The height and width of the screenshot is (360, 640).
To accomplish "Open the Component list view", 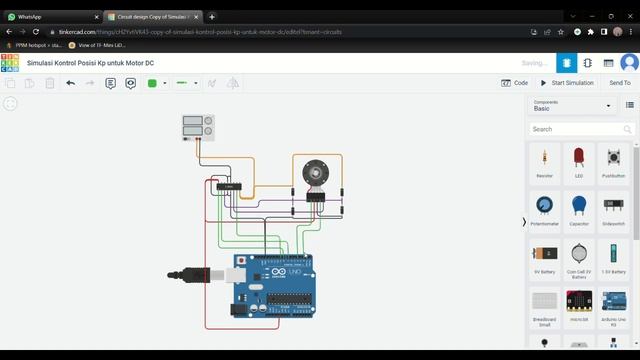I will click(x=608, y=63).
